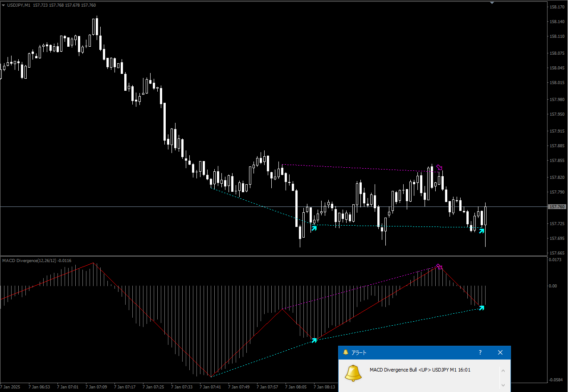Click the cyan up arrow near the latest candle
This screenshot has height=392, width=568.
tap(482, 231)
